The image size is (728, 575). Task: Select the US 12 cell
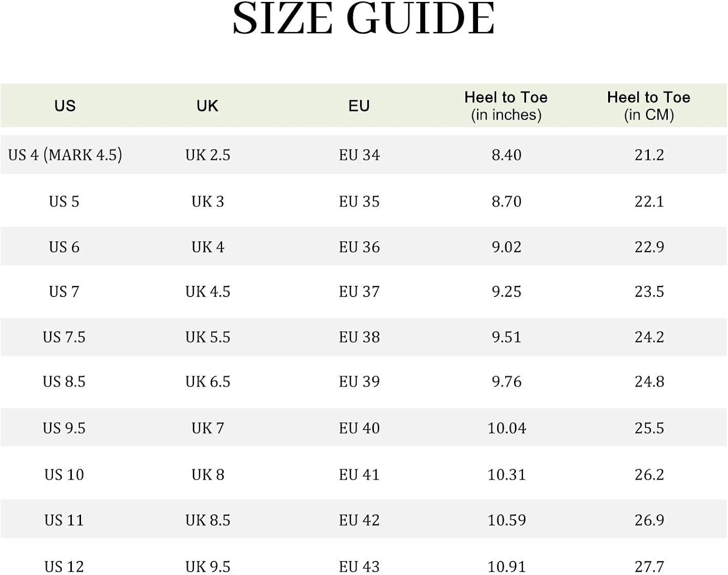(x=64, y=566)
